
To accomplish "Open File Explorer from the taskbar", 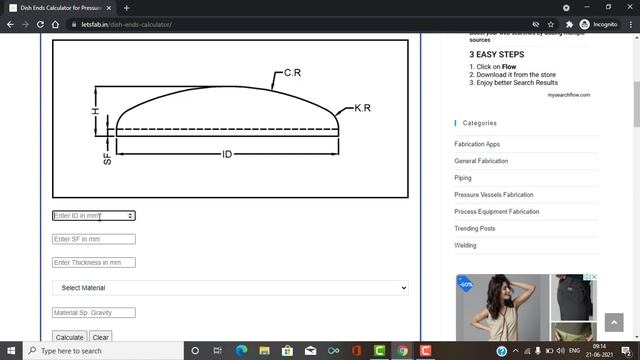I will click(x=264, y=351).
